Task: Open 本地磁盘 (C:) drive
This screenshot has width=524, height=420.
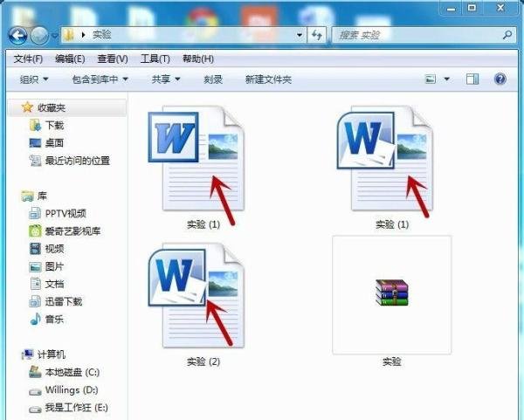Action: pos(72,372)
